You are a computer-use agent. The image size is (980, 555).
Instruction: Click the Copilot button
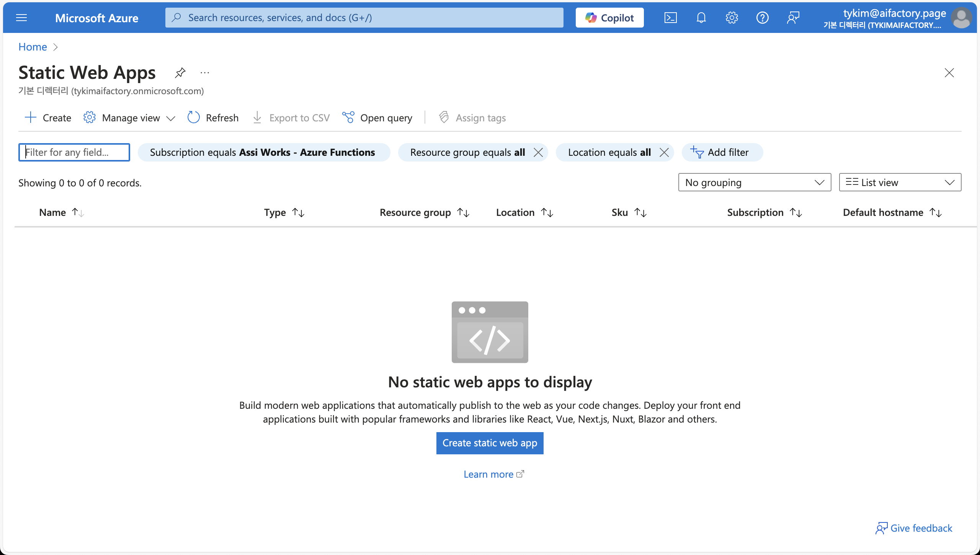609,18
